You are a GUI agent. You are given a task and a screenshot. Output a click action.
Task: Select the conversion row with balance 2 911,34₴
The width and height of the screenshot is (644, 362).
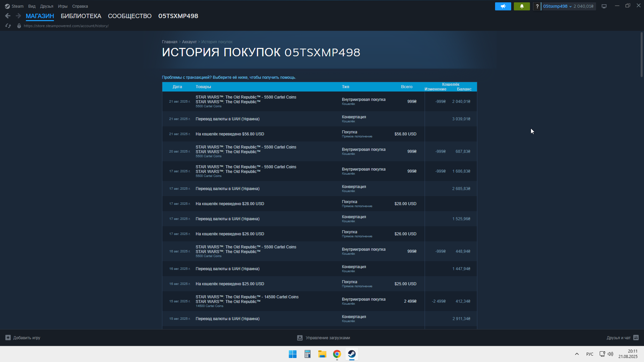(319, 319)
